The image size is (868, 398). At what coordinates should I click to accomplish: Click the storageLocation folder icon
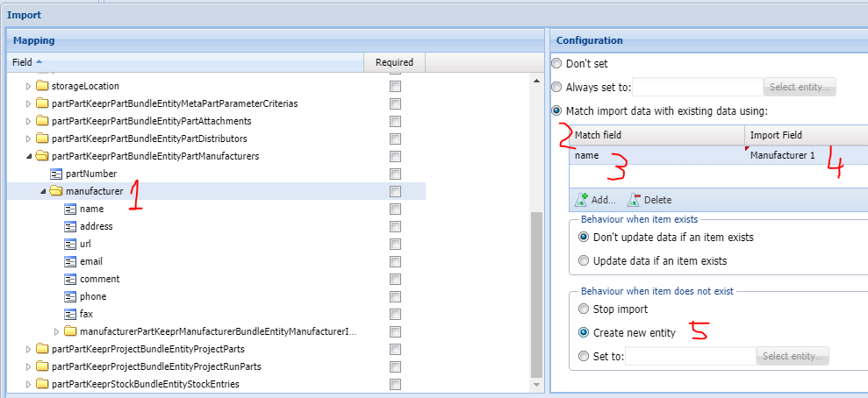tap(42, 86)
